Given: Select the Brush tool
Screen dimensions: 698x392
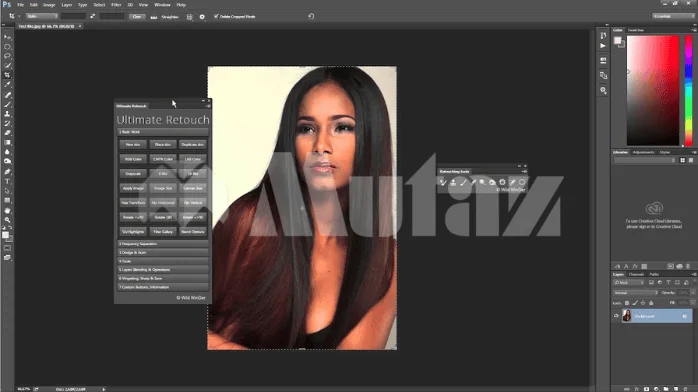Looking at the screenshot, I should pos(7,105).
